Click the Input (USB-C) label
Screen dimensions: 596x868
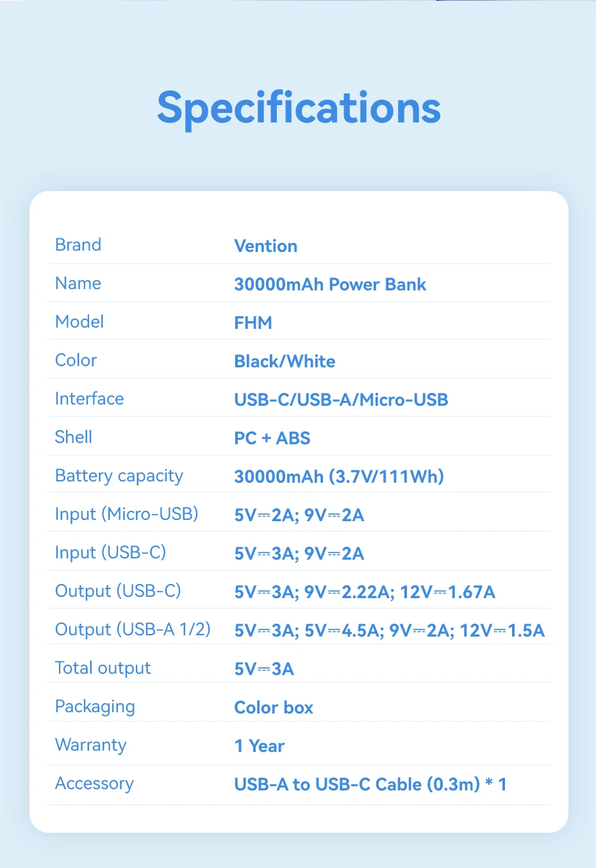pyautogui.click(x=110, y=553)
